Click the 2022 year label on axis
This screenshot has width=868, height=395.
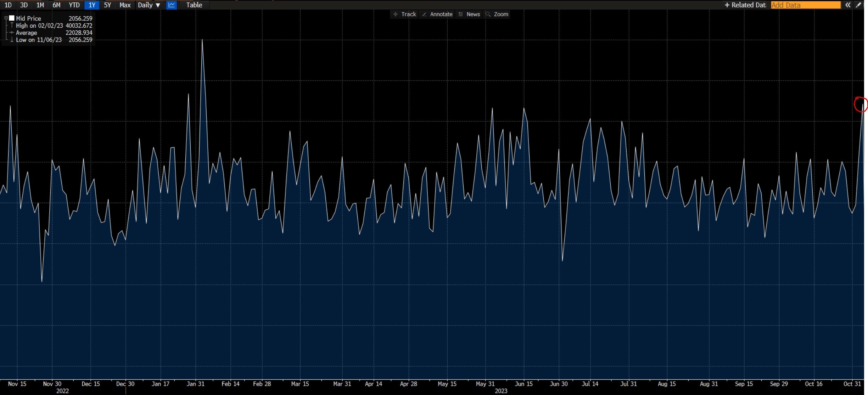(62, 391)
